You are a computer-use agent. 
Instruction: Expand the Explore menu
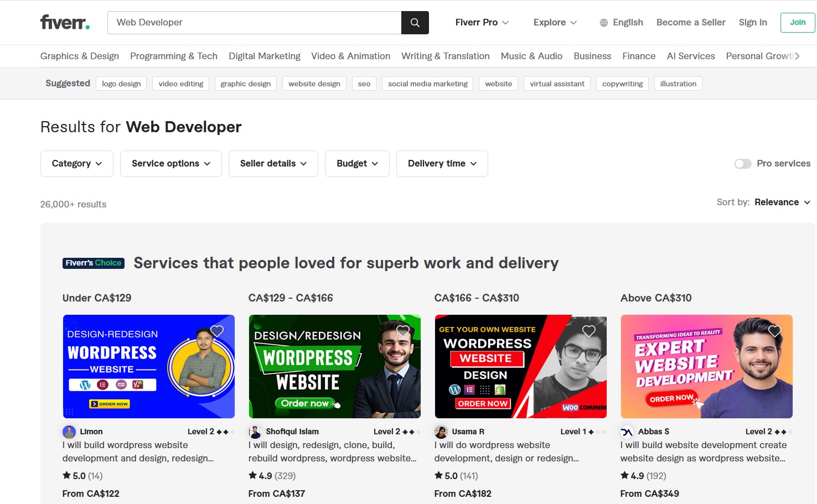555,22
